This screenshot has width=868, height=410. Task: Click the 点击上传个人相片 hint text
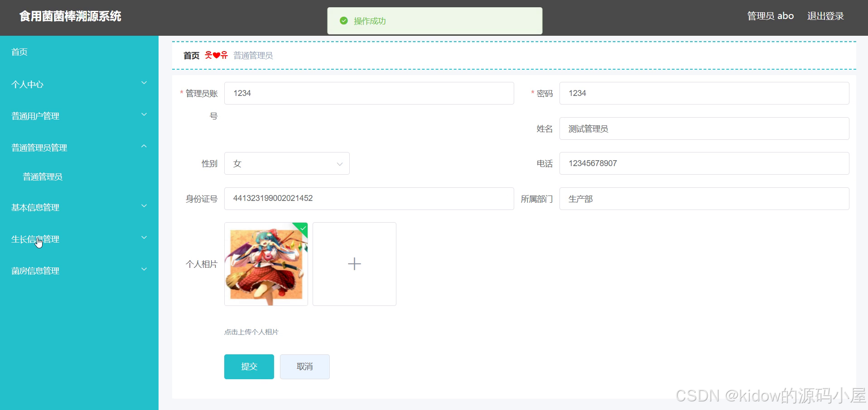pyautogui.click(x=251, y=332)
